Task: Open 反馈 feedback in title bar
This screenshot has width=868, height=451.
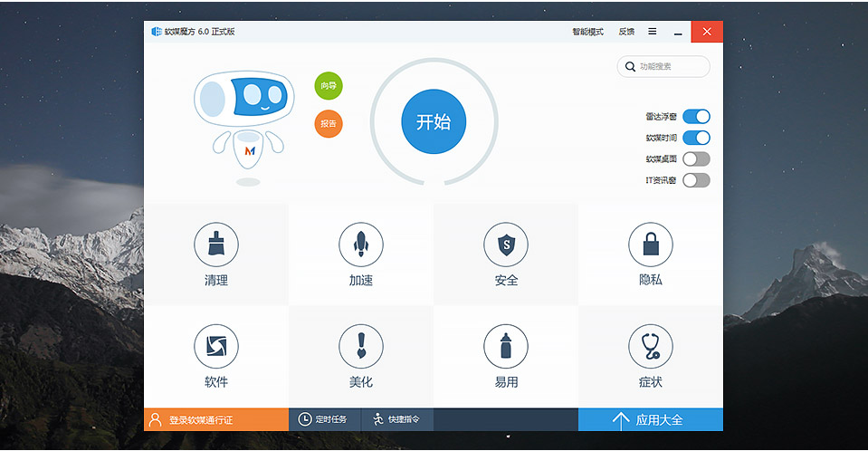Action: (626, 32)
